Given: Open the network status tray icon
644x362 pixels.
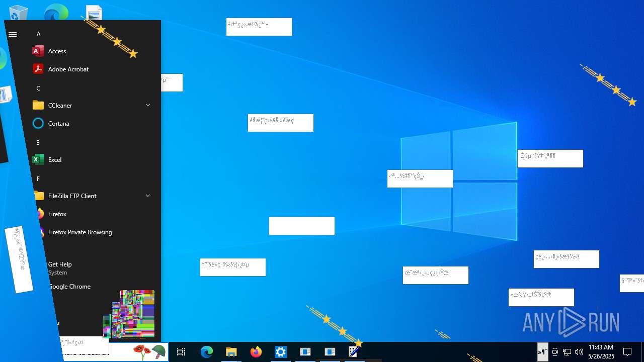Looking at the screenshot, I should tap(567, 352).
